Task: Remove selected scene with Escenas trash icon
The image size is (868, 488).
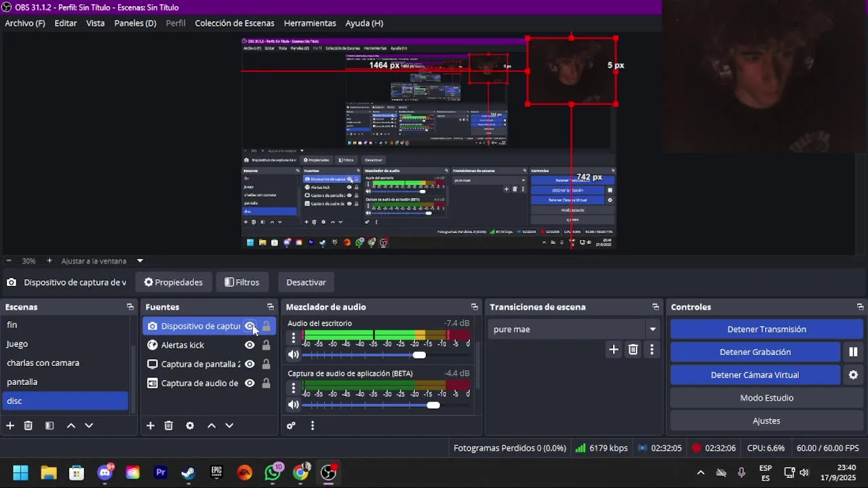Action: (28, 426)
